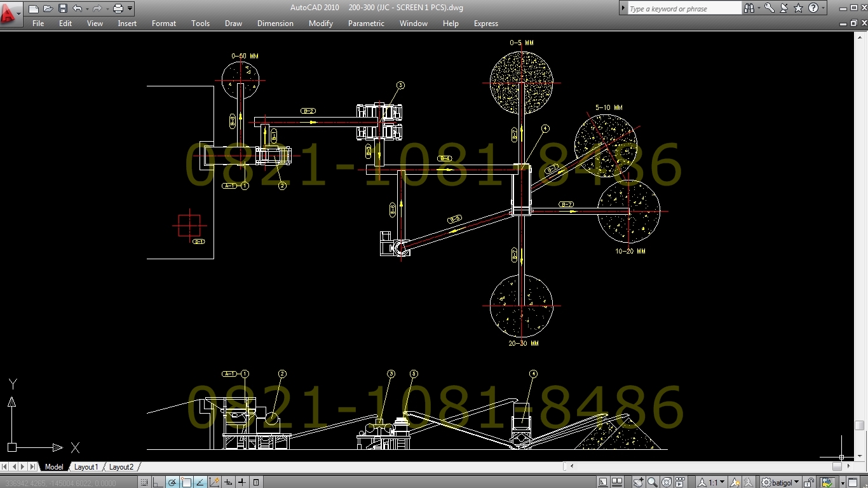
Task: Click the keyword search input field
Action: click(x=684, y=8)
